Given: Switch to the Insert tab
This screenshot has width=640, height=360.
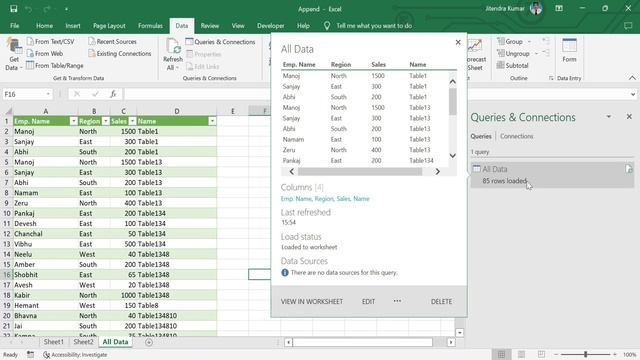Looking at the screenshot, I should pos(73,26).
